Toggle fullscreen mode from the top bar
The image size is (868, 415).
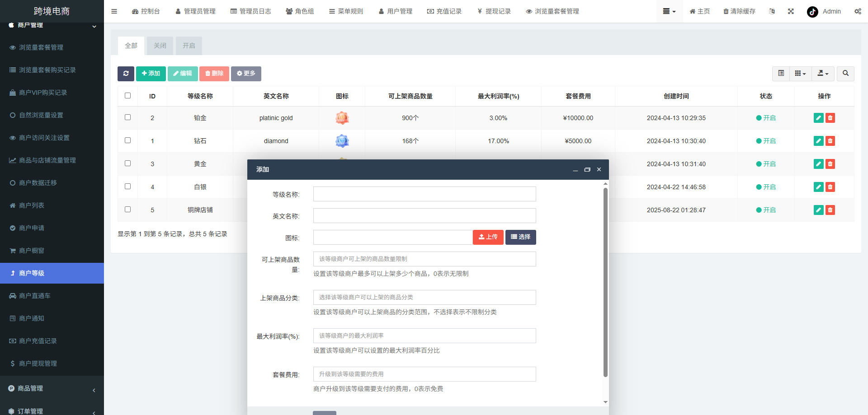pyautogui.click(x=790, y=11)
